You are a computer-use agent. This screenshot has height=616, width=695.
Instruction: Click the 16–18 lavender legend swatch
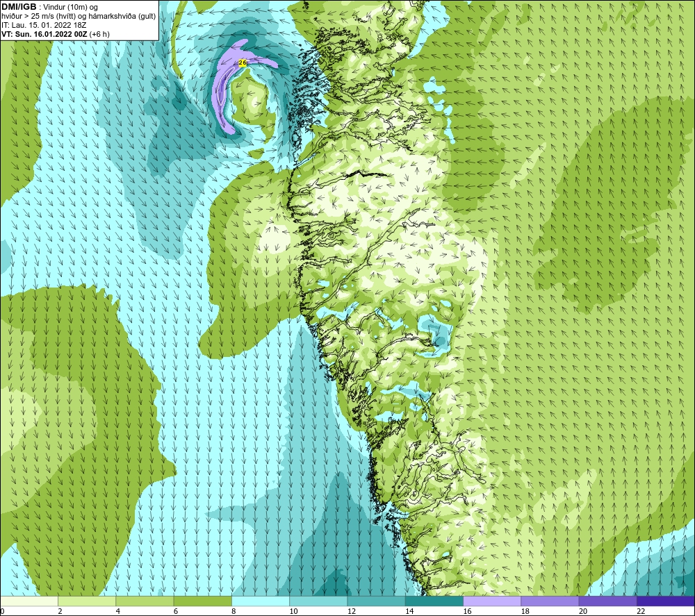[x=492, y=601]
